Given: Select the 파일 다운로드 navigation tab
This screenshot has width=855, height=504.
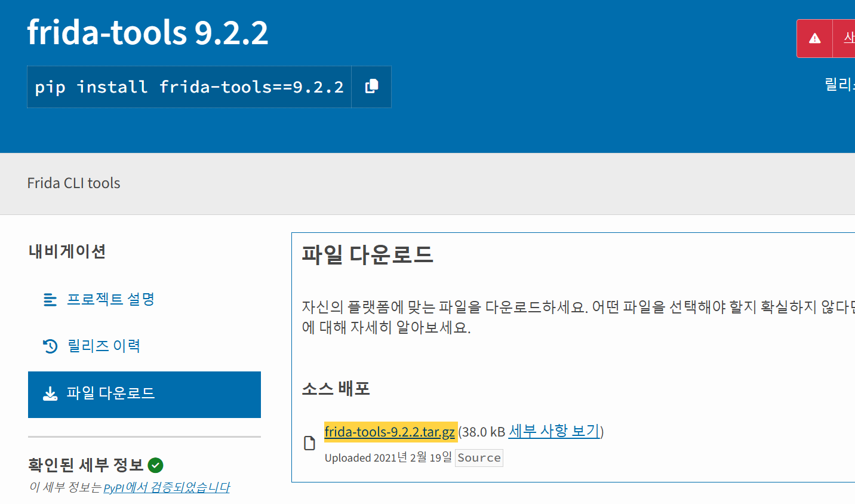Looking at the screenshot, I should tap(144, 394).
